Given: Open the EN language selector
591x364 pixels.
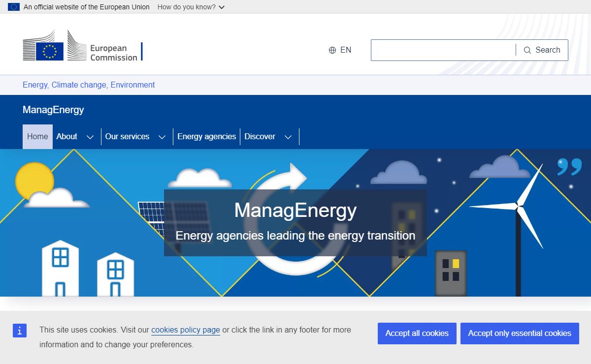Looking at the screenshot, I should (340, 50).
